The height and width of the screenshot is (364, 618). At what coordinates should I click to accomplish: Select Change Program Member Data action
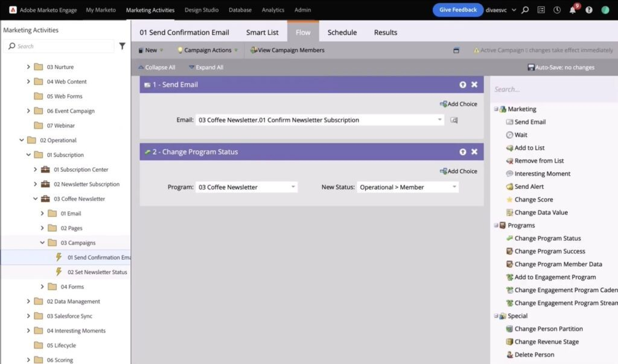(554, 264)
